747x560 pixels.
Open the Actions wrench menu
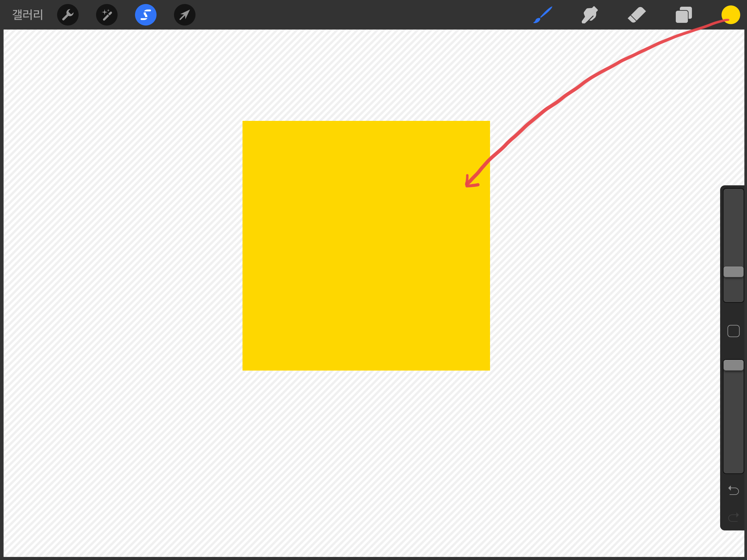point(68,15)
